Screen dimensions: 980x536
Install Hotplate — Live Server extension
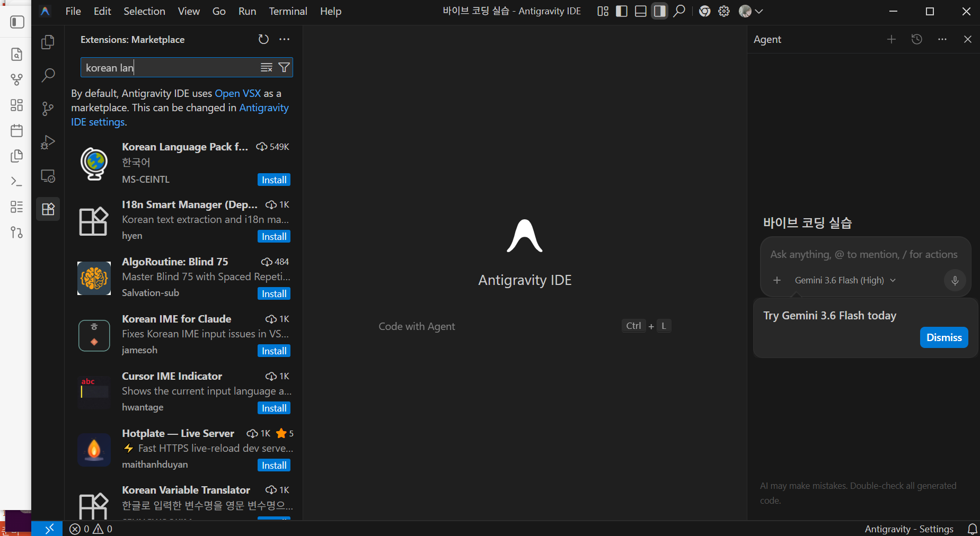pyautogui.click(x=274, y=465)
